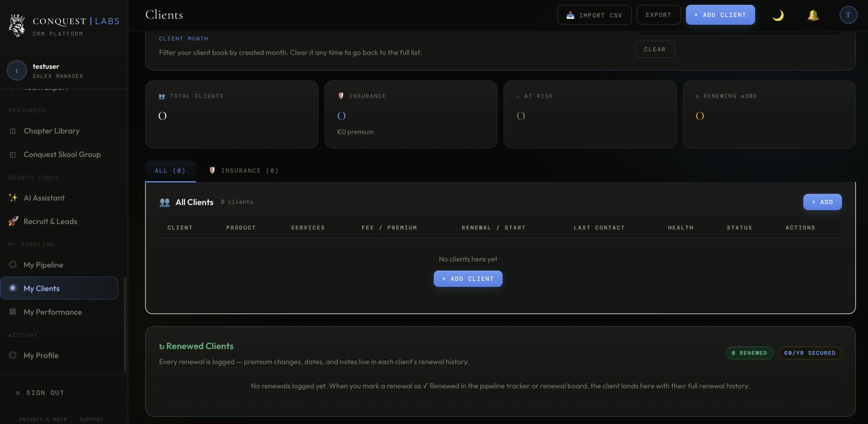This screenshot has height=424, width=868.
Task: Click the Conquest Labs lion logo
Action: 17,25
